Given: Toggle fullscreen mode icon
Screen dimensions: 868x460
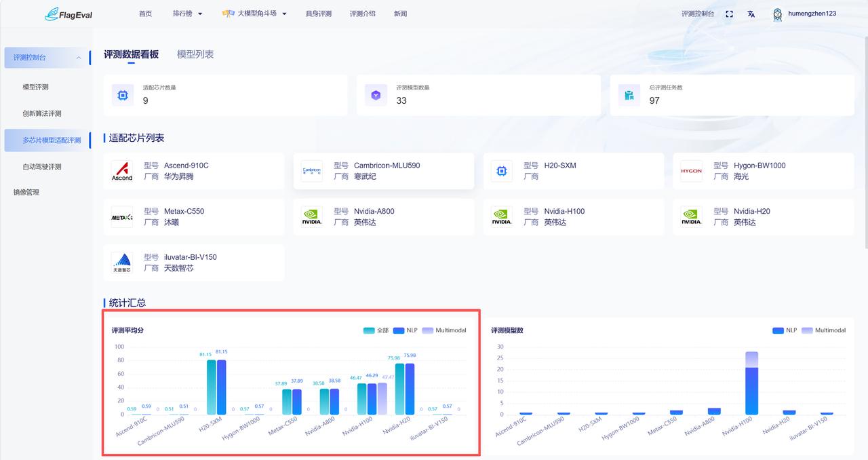Looking at the screenshot, I should 729,14.
